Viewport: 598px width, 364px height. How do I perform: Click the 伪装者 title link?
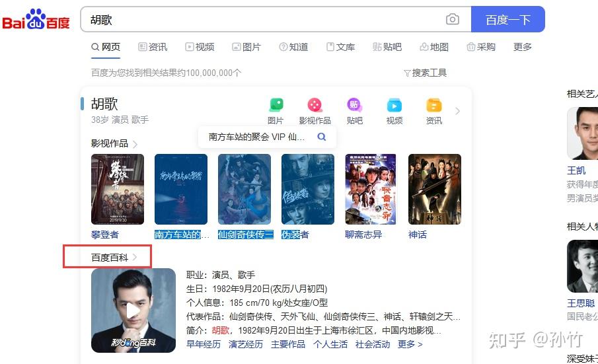coord(295,235)
